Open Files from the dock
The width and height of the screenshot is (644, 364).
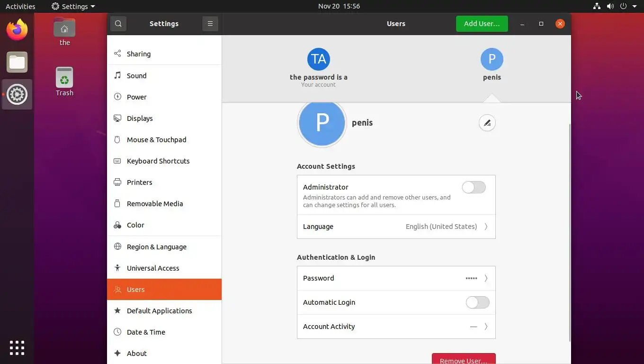click(x=17, y=62)
